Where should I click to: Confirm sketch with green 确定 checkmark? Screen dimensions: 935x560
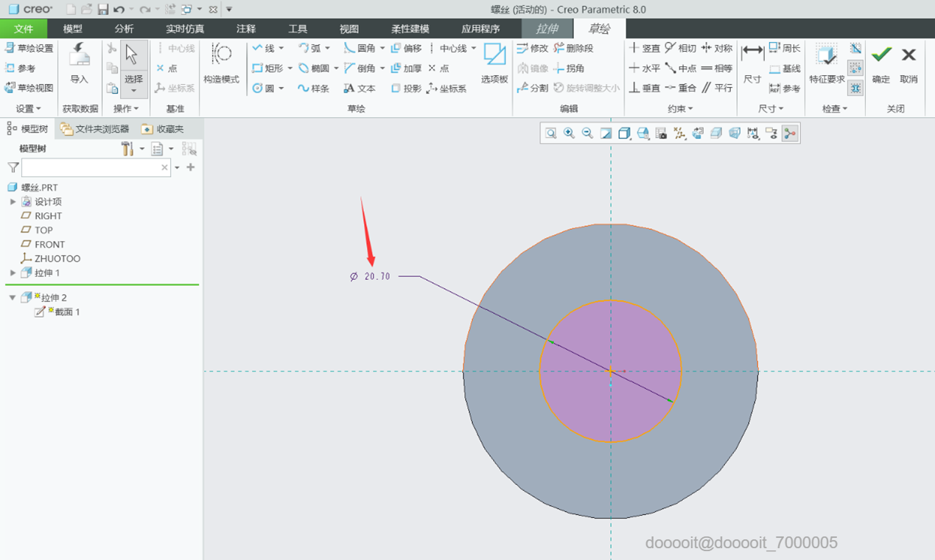pos(881,63)
